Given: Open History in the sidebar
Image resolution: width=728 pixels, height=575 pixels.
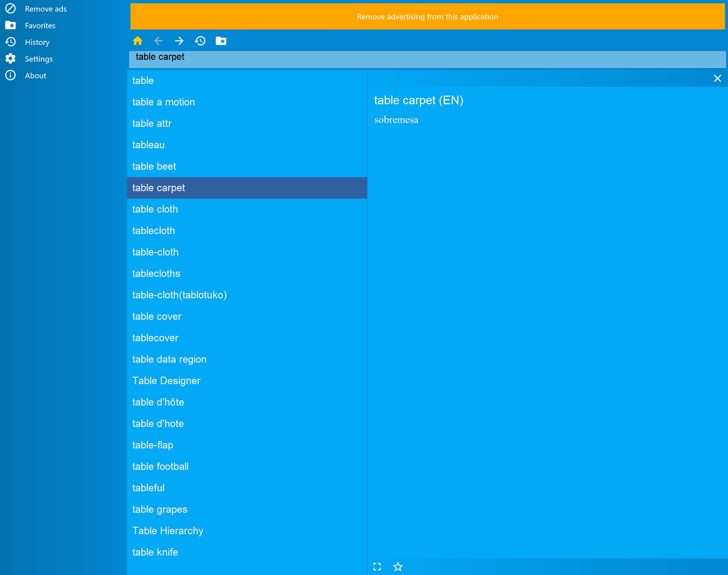Looking at the screenshot, I should click(x=37, y=42).
